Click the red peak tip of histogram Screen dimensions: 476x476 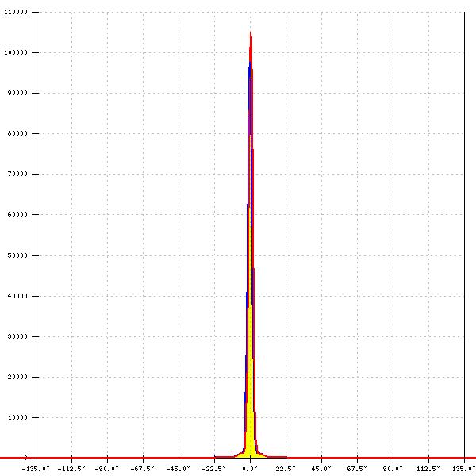251,34
